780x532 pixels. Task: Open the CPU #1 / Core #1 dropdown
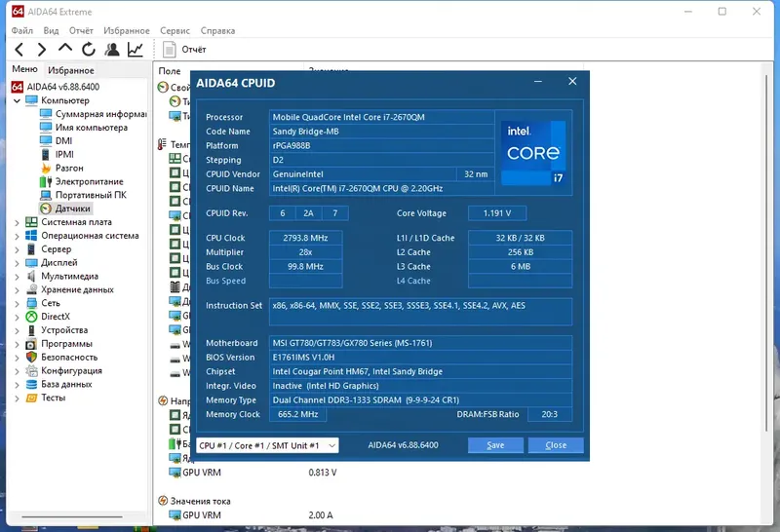[267, 445]
